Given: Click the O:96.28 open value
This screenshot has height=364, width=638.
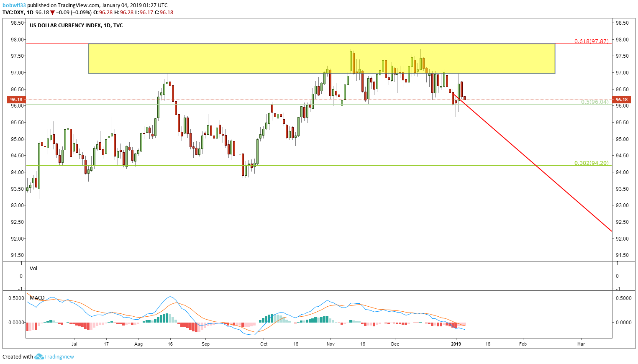Looking at the screenshot, I should tap(102, 13).
